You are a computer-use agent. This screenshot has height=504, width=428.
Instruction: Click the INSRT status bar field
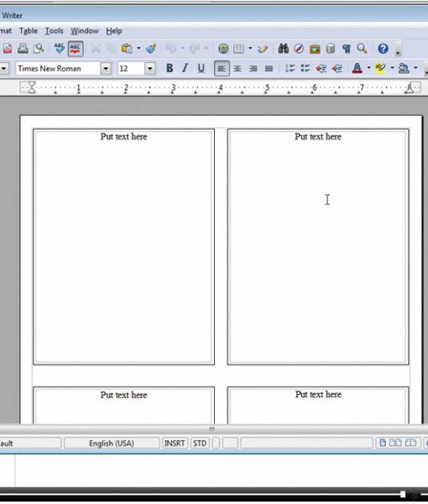175,444
